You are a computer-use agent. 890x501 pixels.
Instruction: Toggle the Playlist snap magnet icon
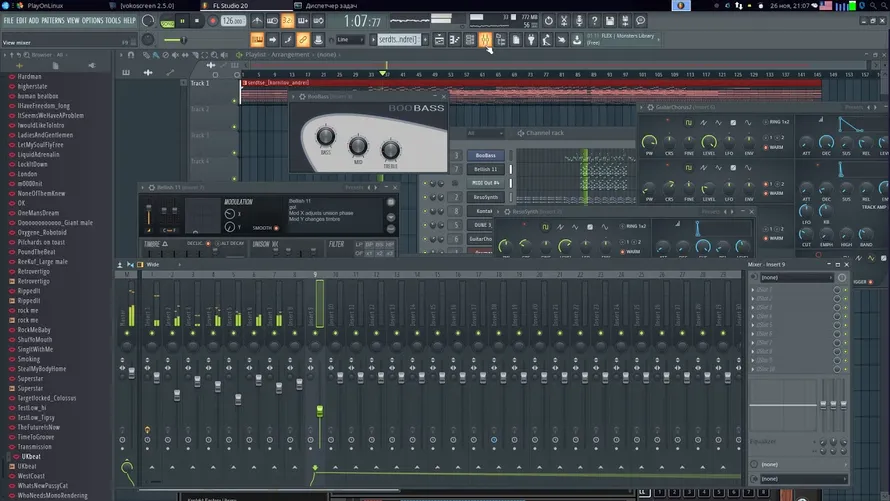tap(131, 55)
